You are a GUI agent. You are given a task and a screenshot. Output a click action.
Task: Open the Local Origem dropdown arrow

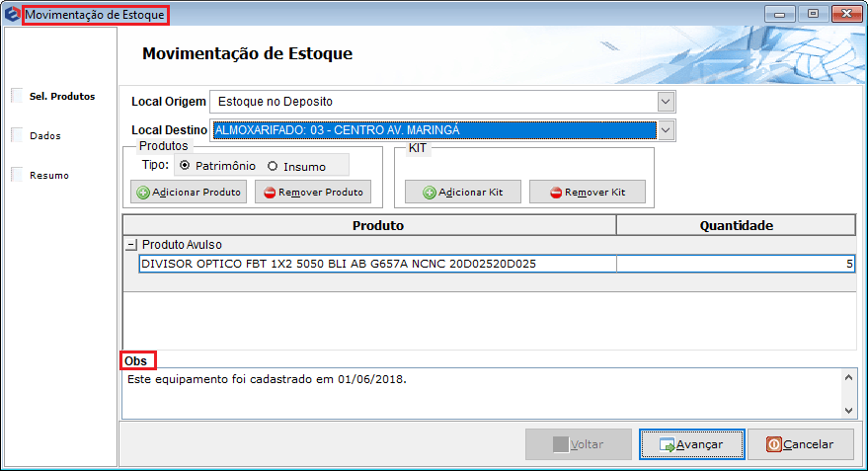tap(666, 102)
